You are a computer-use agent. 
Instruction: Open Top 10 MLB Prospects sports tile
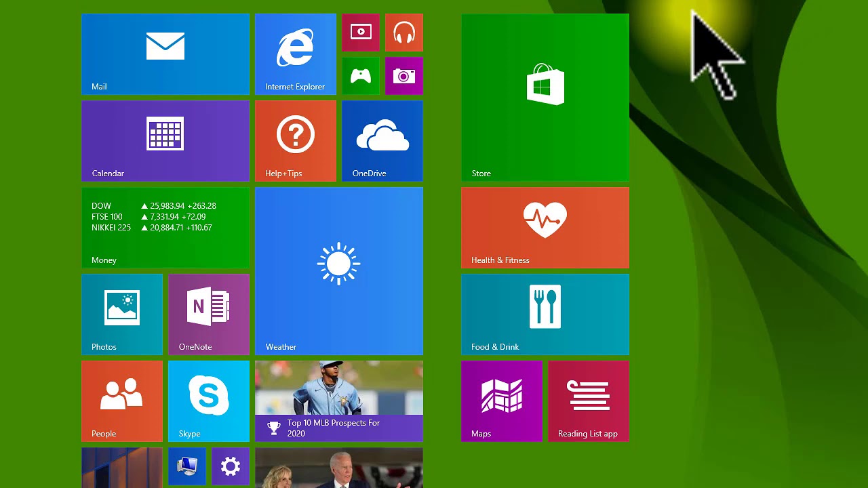point(339,401)
